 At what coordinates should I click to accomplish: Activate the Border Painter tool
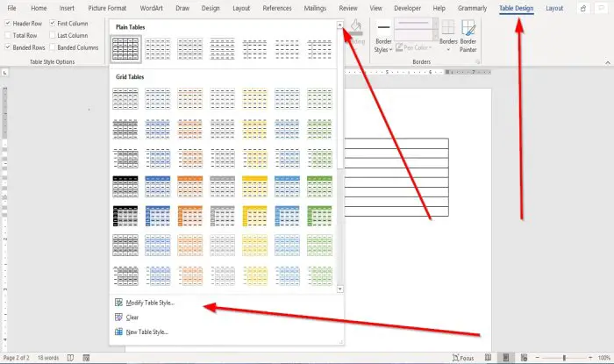click(x=468, y=37)
